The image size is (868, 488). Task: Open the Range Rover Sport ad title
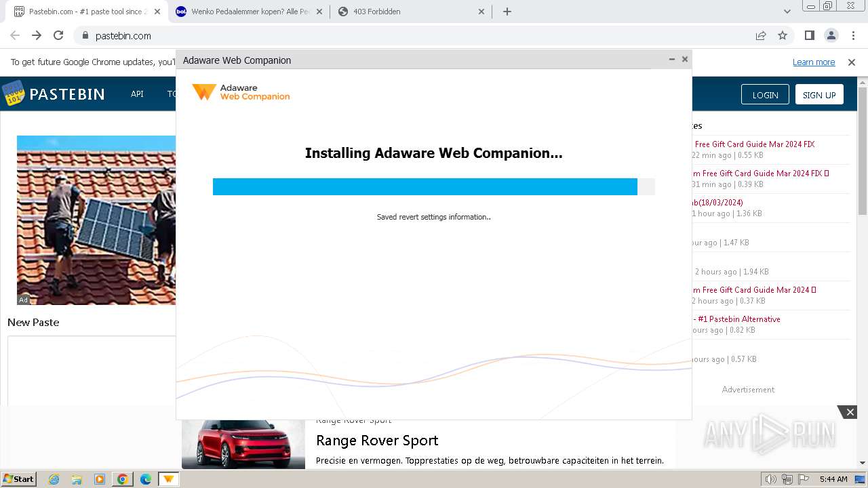pyautogui.click(x=377, y=441)
